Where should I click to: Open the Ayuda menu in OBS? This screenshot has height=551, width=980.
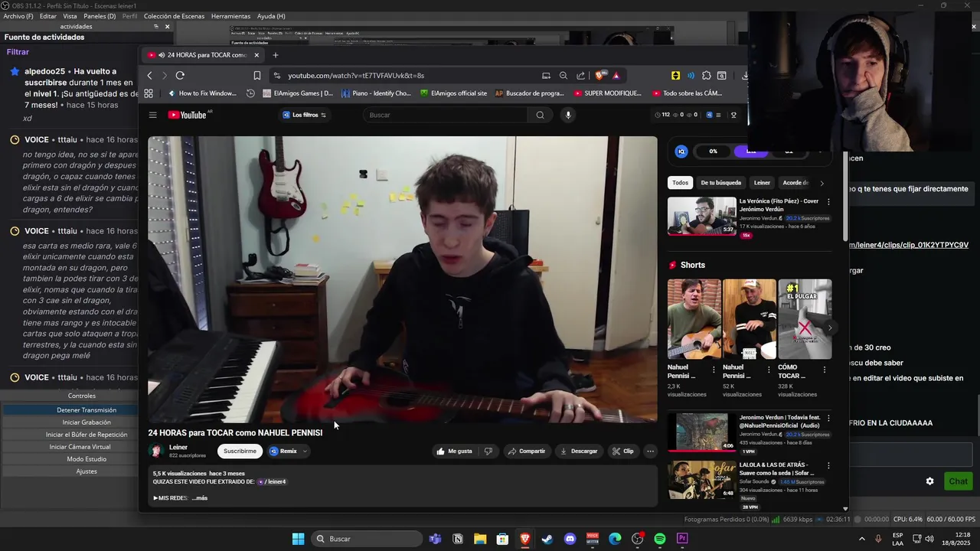271,16
